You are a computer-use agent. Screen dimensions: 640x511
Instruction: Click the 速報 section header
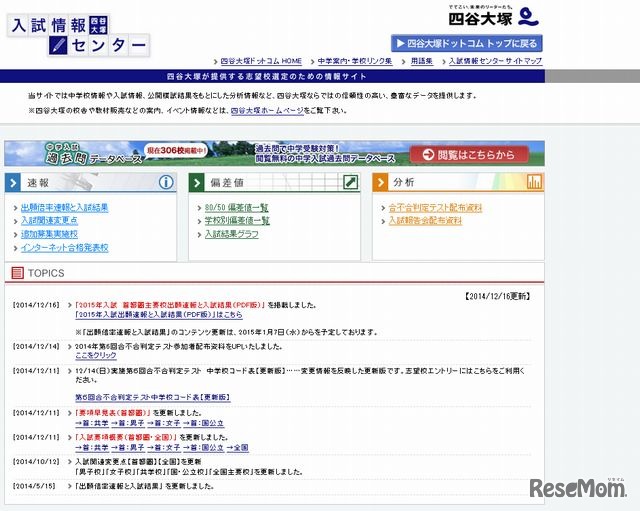(91, 182)
